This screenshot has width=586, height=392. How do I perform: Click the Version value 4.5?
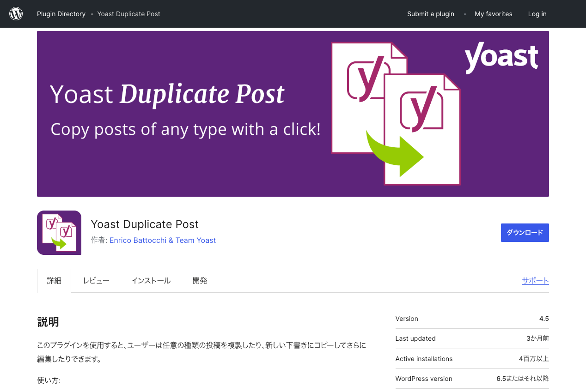(544, 319)
